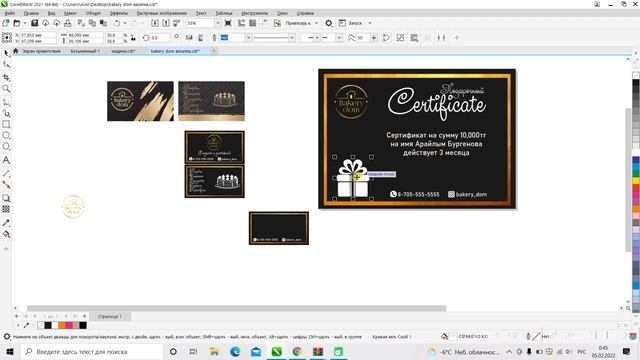The image size is (640, 360).
Task: Open Options gear in standard toolbar
Action: coord(329,23)
